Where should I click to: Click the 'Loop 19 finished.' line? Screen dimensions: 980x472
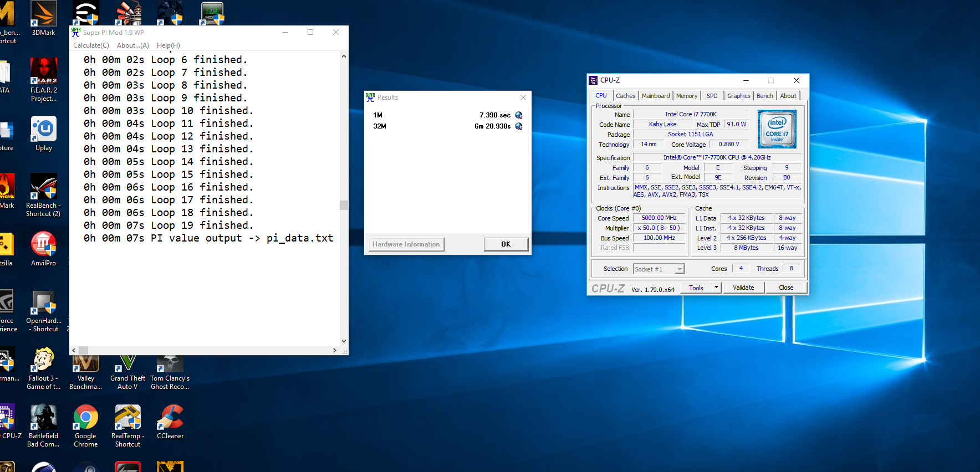coord(169,225)
